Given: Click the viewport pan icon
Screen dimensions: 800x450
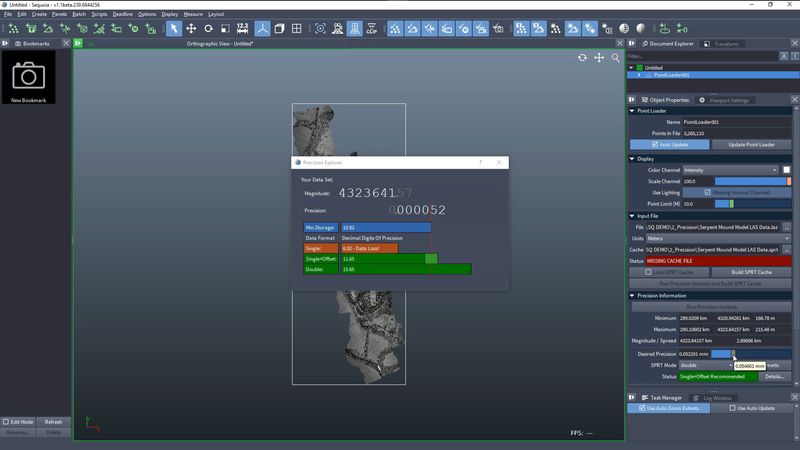Looking at the screenshot, I should (x=599, y=58).
